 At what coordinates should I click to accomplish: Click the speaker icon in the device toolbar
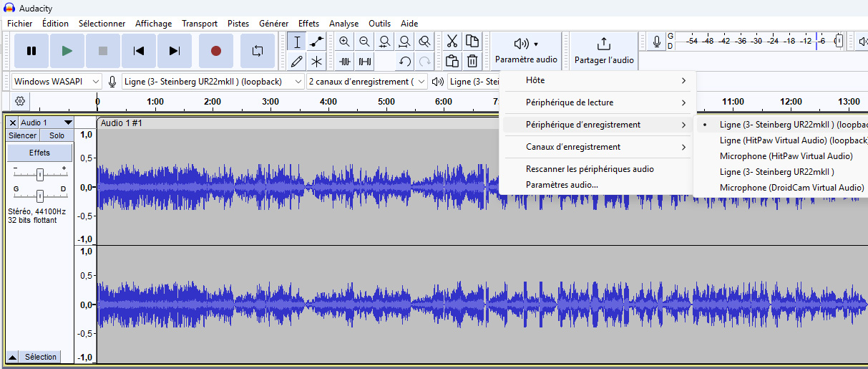438,82
